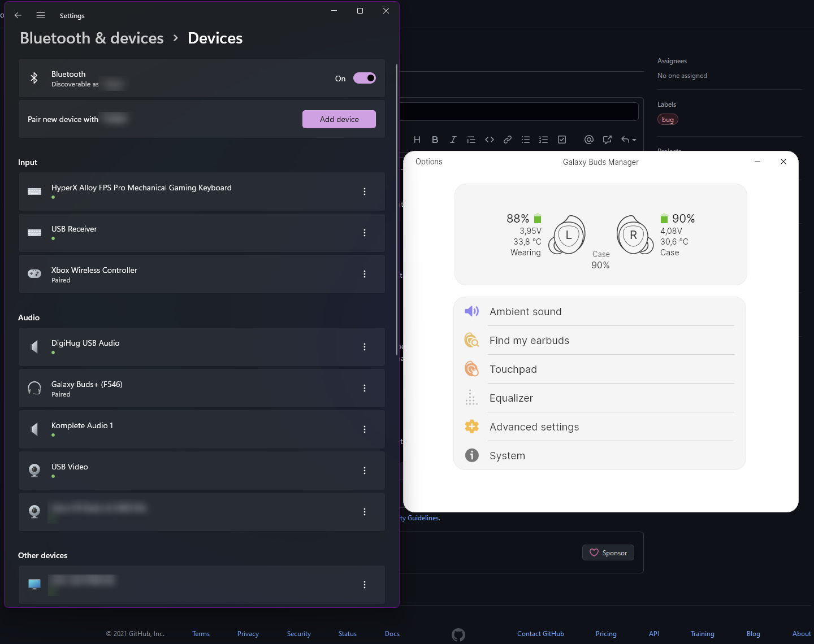Open more options for Xbox Wireless Controller
The image size is (814, 644).
tap(365, 274)
